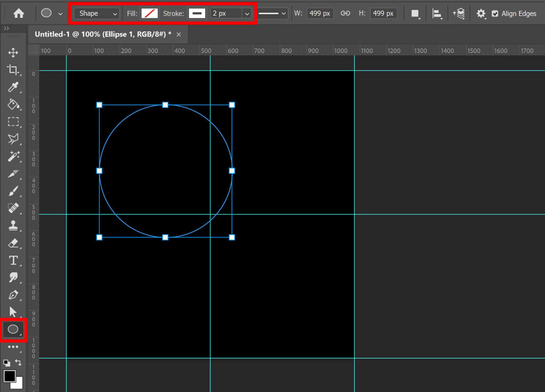Click the ellipse bottom-center transform handle
Viewport: 545px width, 392px height.
click(166, 238)
